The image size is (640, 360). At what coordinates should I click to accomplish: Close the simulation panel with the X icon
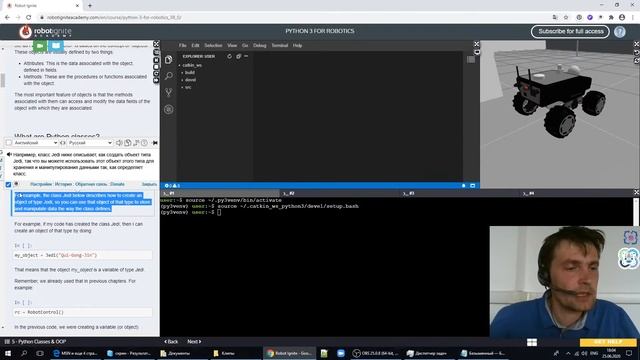pyautogui.click(x=636, y=44)
